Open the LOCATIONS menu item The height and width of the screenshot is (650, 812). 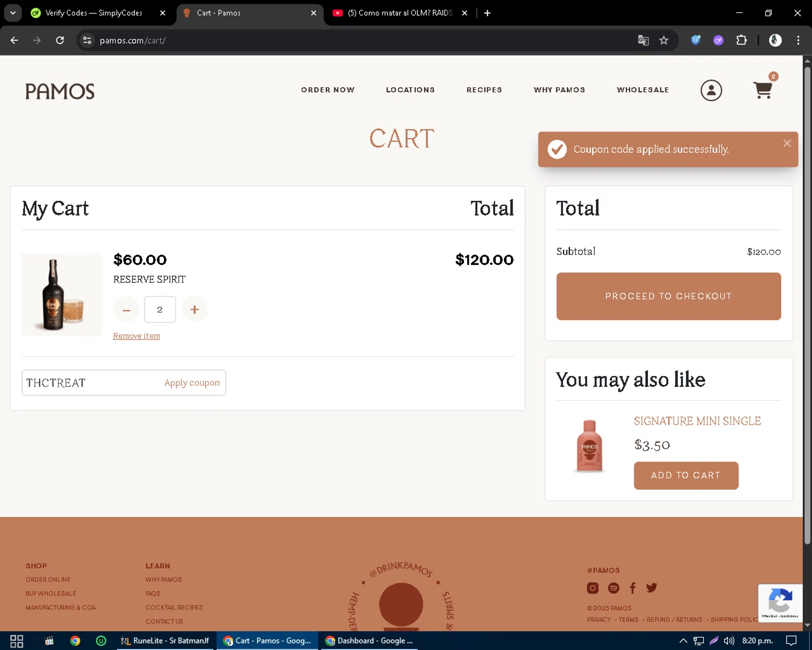410,90
